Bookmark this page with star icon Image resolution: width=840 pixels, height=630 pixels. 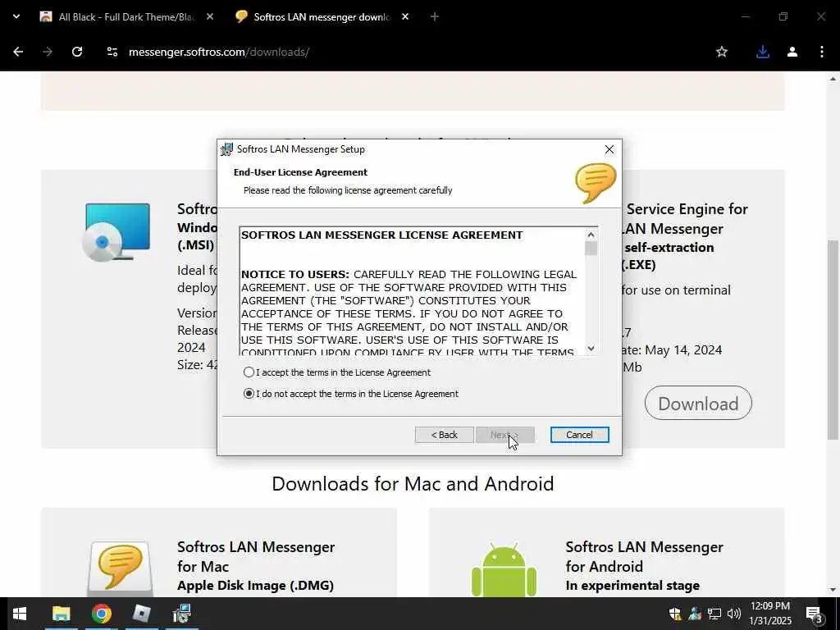(722, 52)
